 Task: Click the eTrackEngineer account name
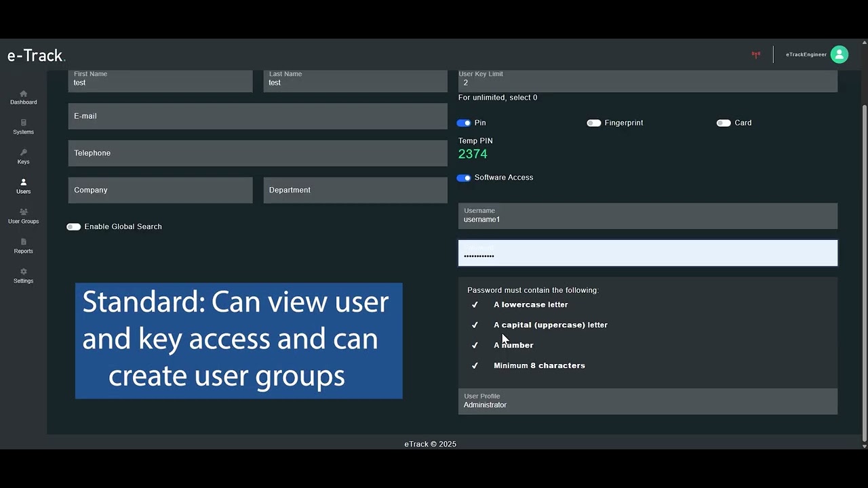[806, 55]
